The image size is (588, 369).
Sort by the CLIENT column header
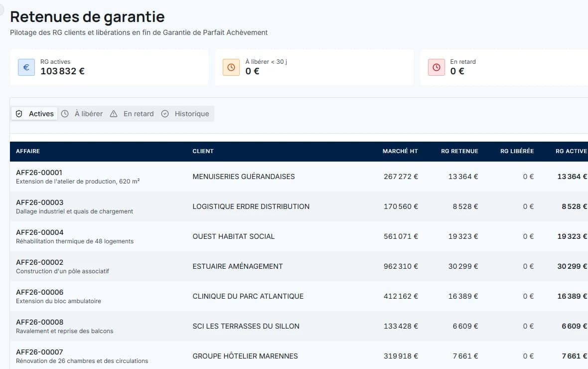point(203,151)
